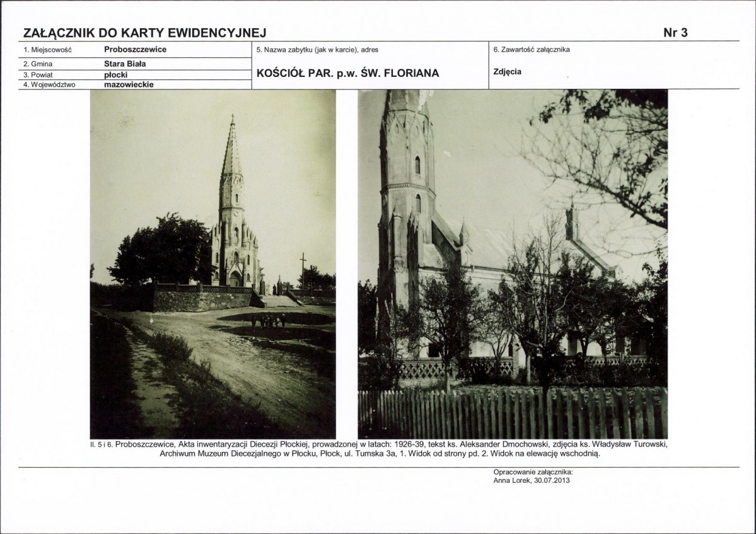Viewport: 756px width, 534px height.
Task: Click the photo caption starting Il. 5 i 6
Action: coord(378,449)
